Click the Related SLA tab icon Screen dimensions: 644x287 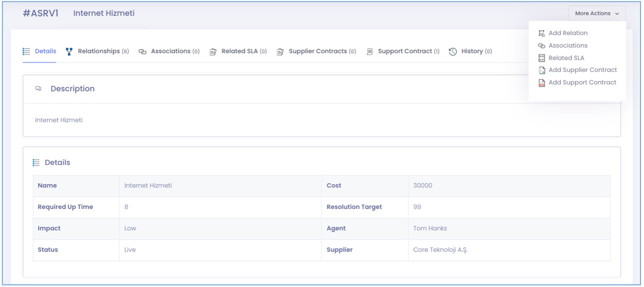click(x=213, y=51)
